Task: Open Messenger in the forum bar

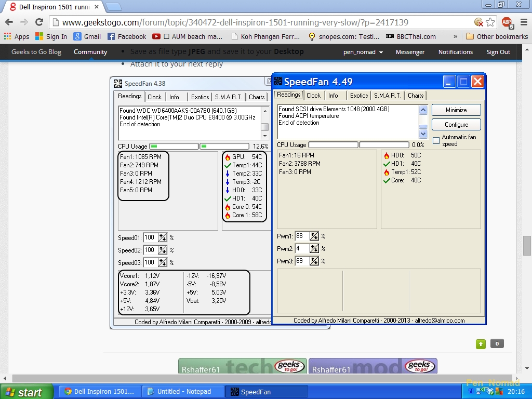Action: pos(410,52)
